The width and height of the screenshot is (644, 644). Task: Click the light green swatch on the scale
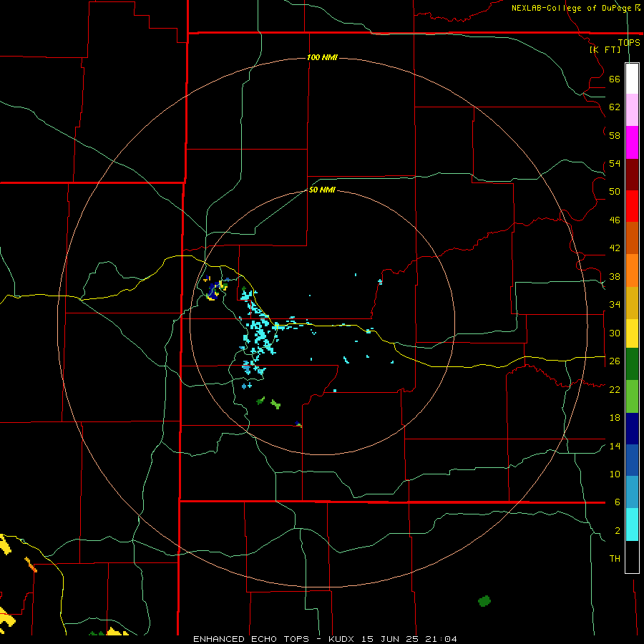pyautogui.click(x=632, y=396)
